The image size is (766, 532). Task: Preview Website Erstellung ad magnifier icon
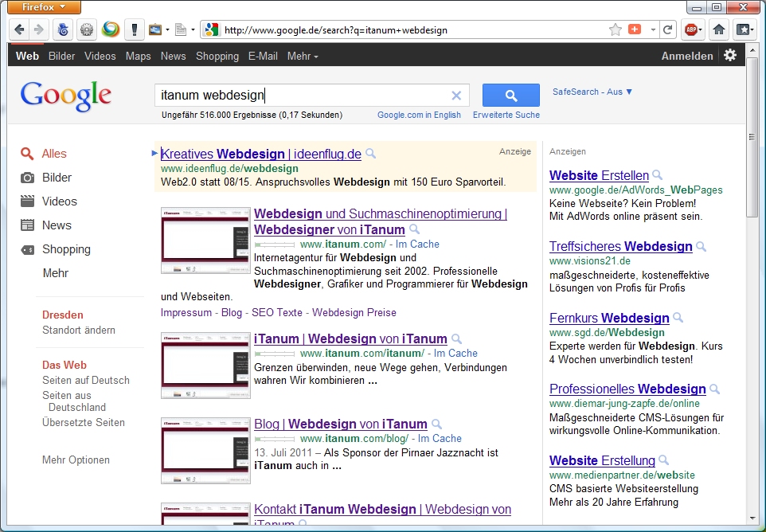(x=664, y=460)
